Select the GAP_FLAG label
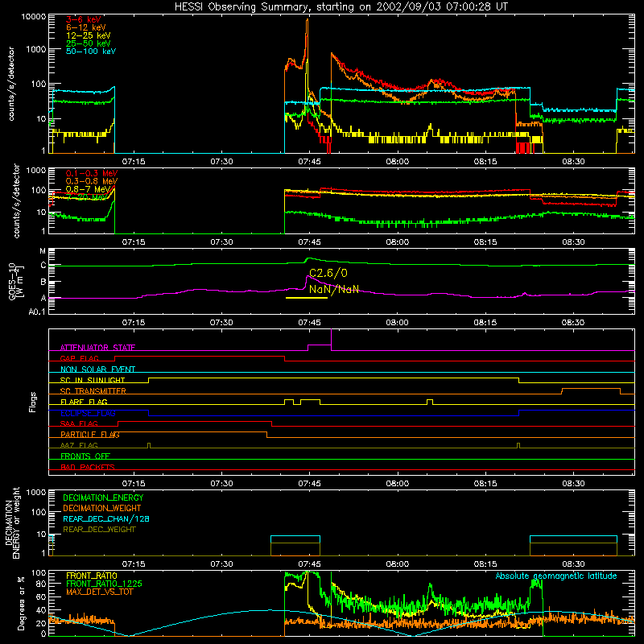Image resolution: width=644 pixels, height=644 pixels. tap(79, 358)
